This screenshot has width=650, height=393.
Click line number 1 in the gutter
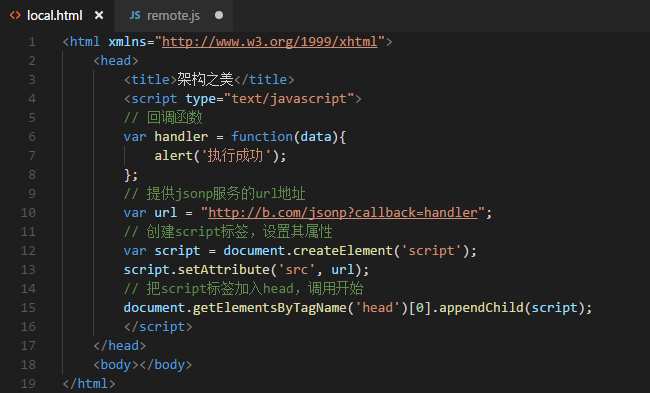point(32,42)
